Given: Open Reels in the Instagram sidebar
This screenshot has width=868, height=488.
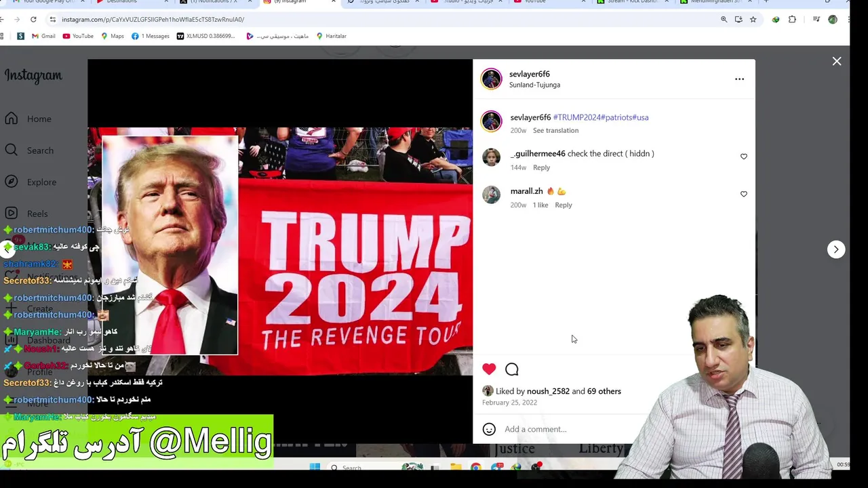Looking at the screenshot, I should tap(27, 213).
